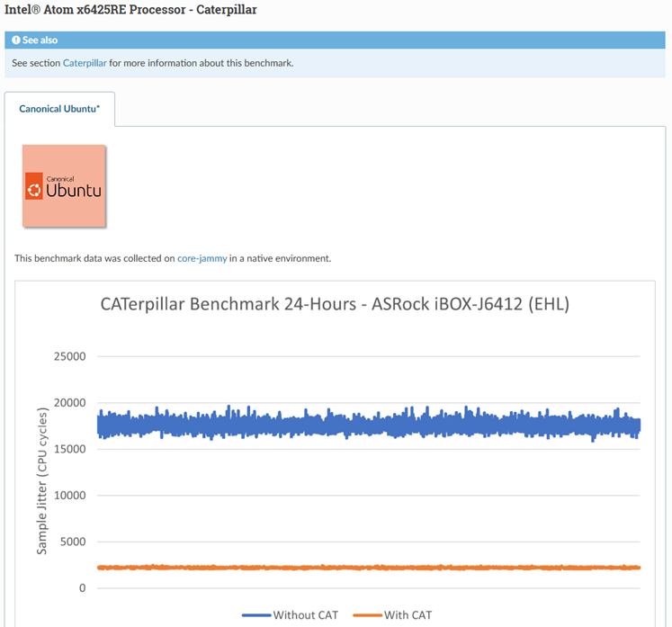Image resolution: width=672 pixels, height=627 pixels.
Task: Click the orange With CAT data series
Action: click(369, 568)
